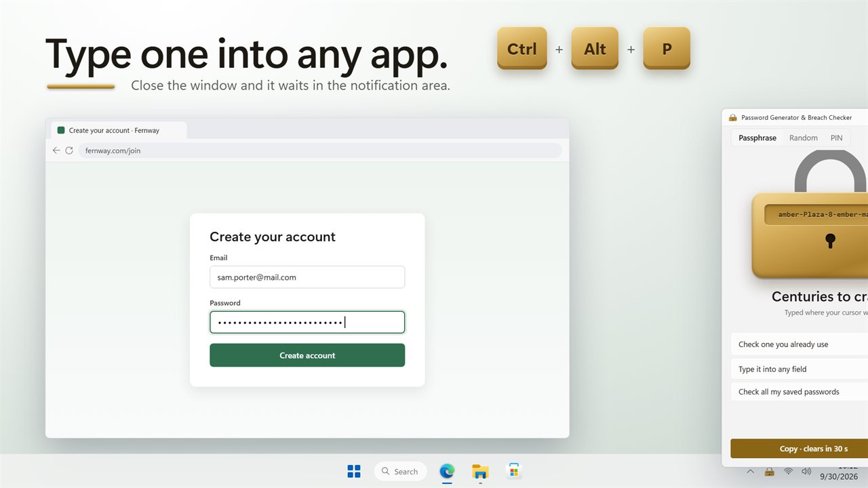Go back using the browser back arrow
Image resolution: width=868 pixels, height=488 pixels.
(x=56, y=150)
